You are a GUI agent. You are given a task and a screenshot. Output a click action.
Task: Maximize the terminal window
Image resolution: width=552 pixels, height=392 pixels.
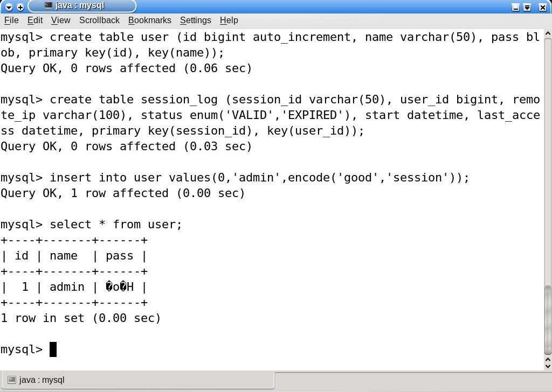point(527,7)
